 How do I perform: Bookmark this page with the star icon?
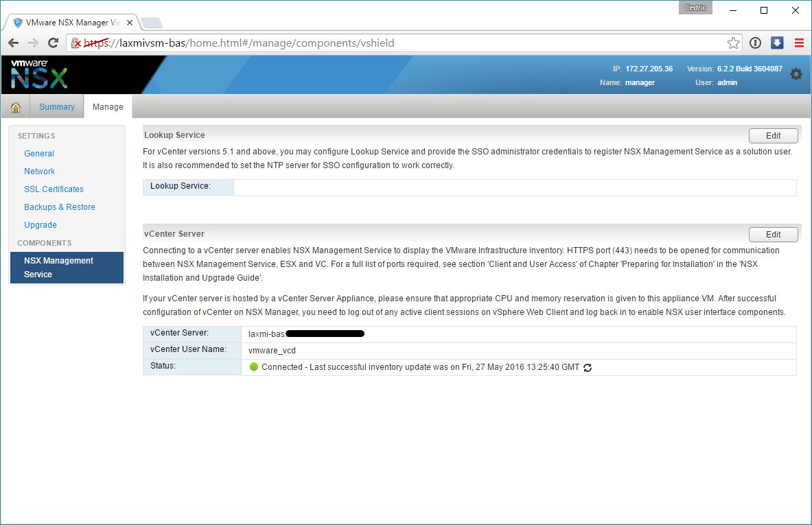tap(733, 43)
